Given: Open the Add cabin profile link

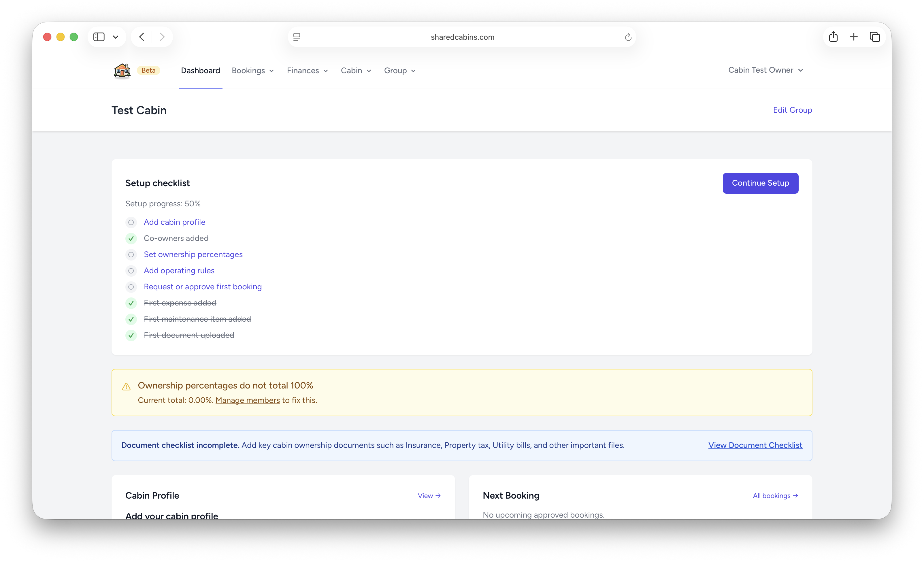Looking at the screenshot, I should [x=174, y=222].
